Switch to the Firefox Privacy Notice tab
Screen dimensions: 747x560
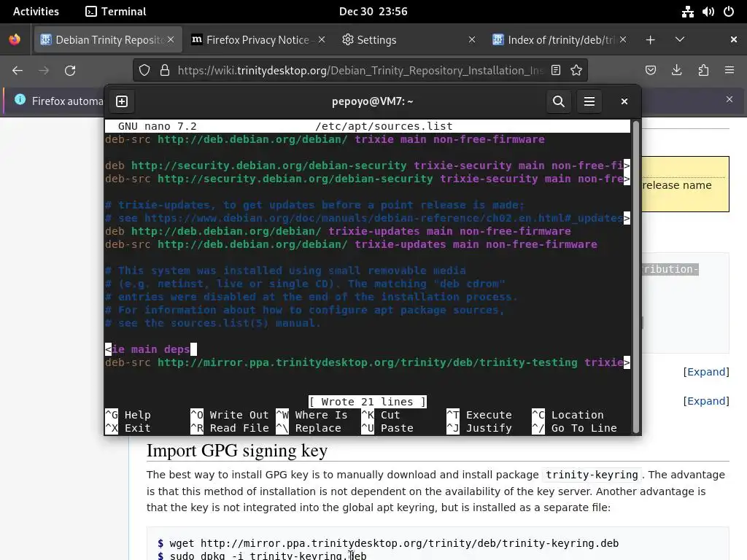pyautogui.click(x=258, y=40)
